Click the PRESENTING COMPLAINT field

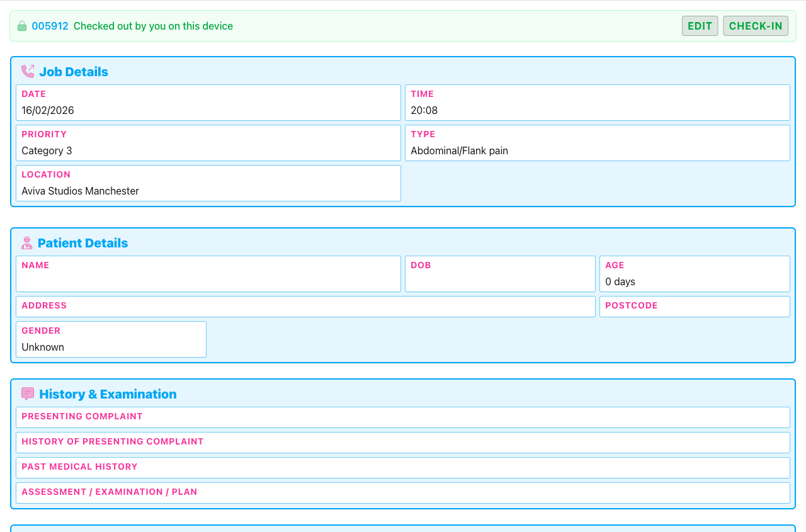point(403,417)
